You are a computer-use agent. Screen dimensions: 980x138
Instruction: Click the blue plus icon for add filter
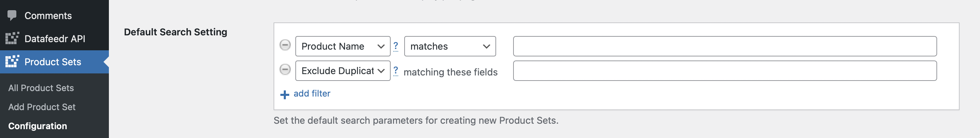click(x=284, y=94)
